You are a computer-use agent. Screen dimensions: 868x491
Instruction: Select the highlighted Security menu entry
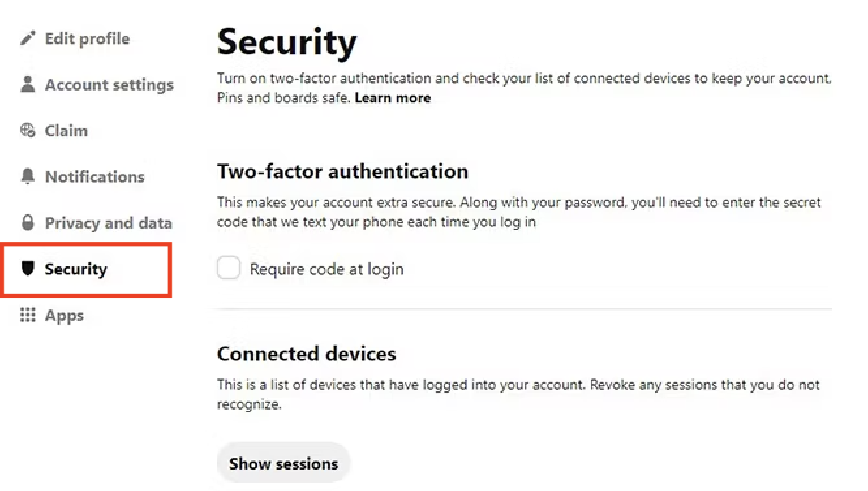click(x=76, y=269)
